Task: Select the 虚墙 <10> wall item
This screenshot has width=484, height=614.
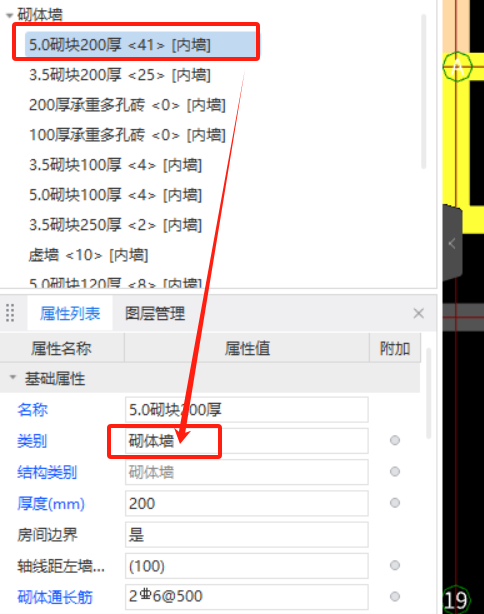Action: pos(88,255)
